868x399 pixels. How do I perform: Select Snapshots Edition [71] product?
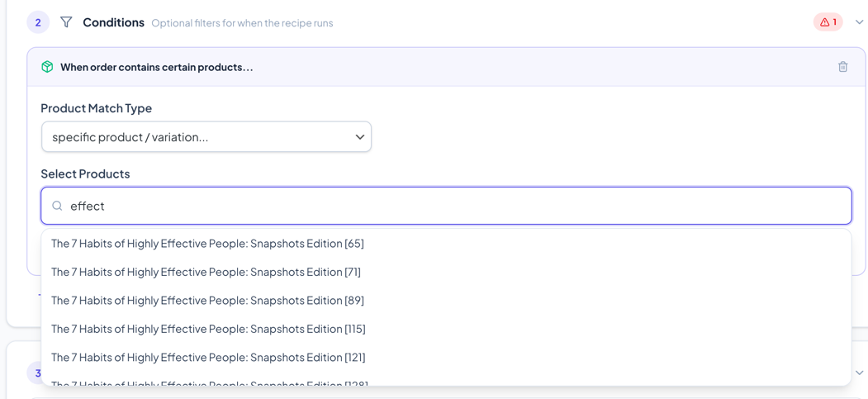446,272
